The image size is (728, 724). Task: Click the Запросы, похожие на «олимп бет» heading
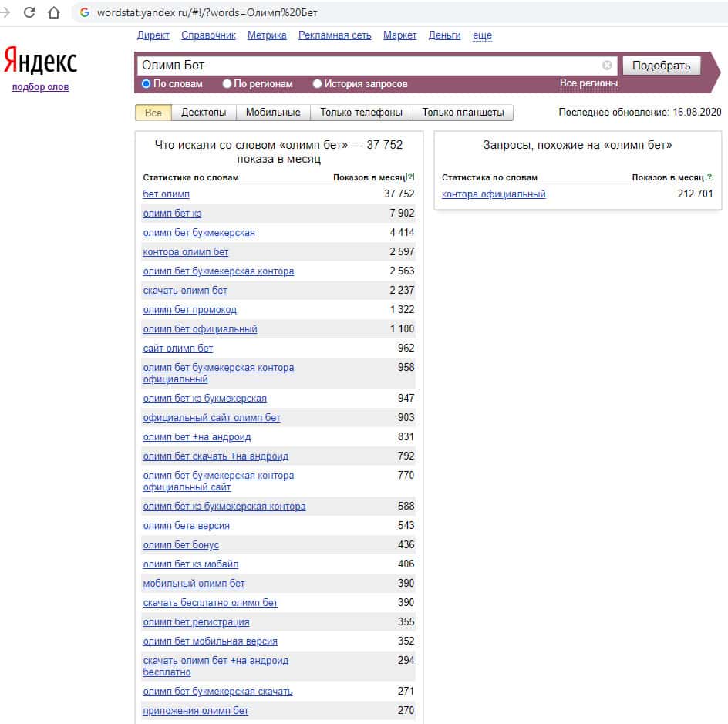(577, 145)
